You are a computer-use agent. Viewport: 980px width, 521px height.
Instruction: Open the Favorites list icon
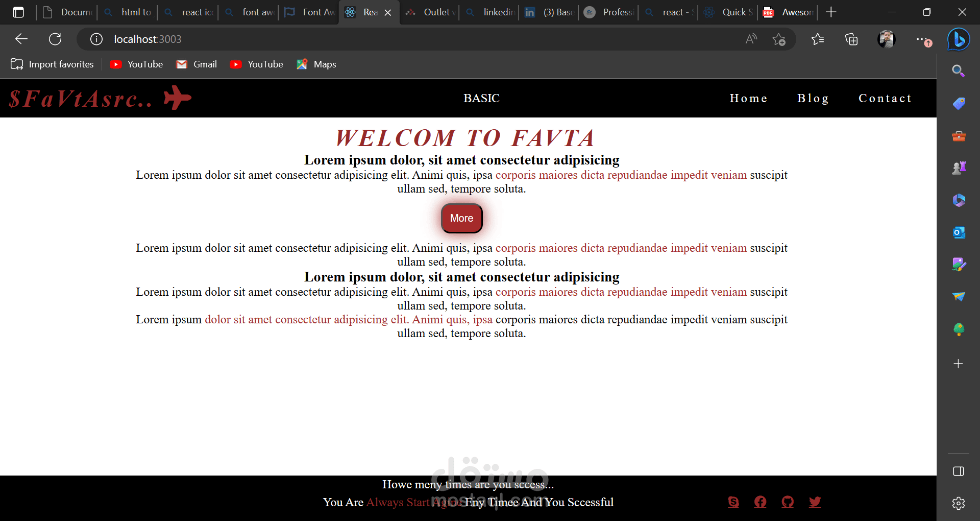(818, 39)
